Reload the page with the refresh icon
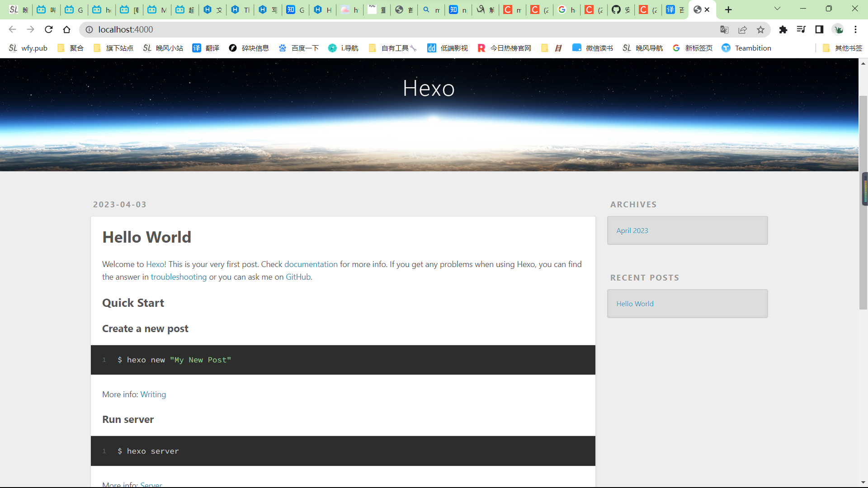Screen dimensions: 868x488 click(x=49, y=29)
